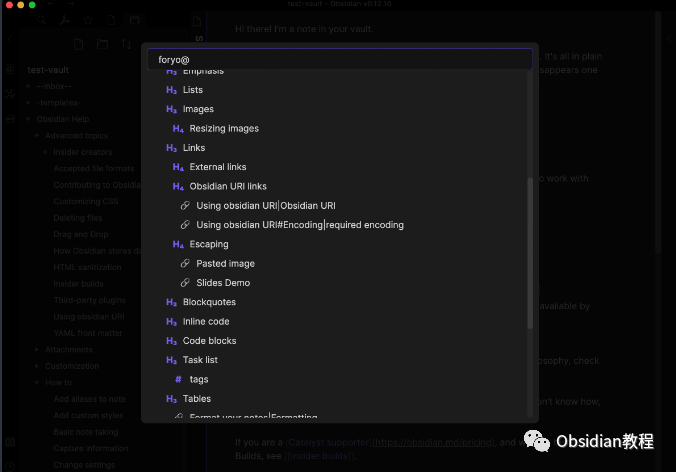Open Drag and Drop note in file tree
Viewport: 676px width, 472px height.
(81, 234)
